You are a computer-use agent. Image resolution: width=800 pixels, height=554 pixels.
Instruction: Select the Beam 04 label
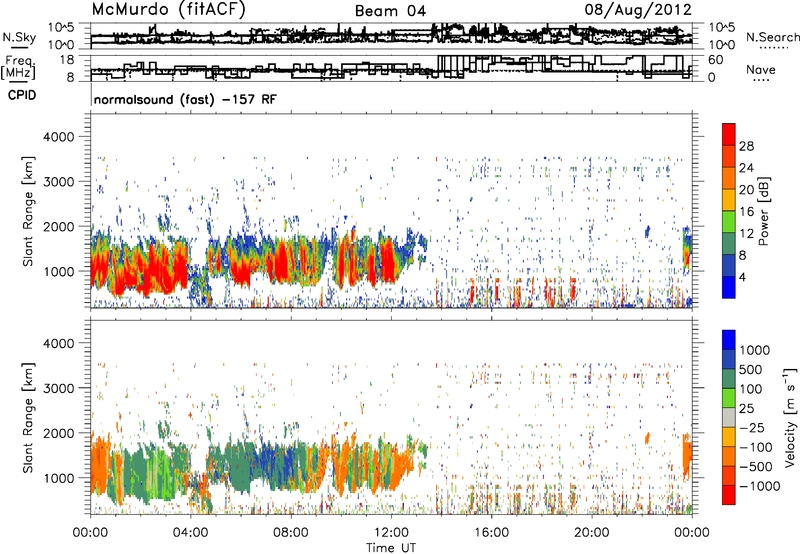390,11
